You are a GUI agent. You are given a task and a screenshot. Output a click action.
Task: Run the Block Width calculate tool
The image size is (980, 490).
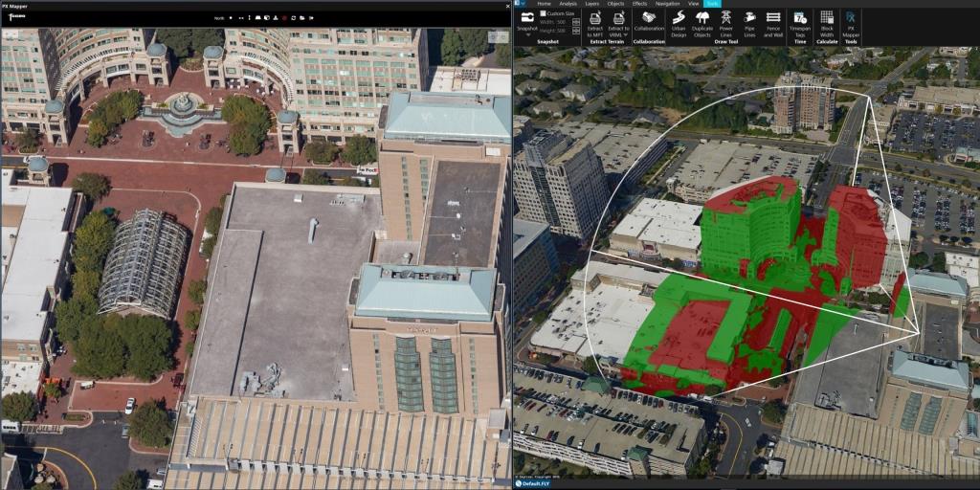827,24
